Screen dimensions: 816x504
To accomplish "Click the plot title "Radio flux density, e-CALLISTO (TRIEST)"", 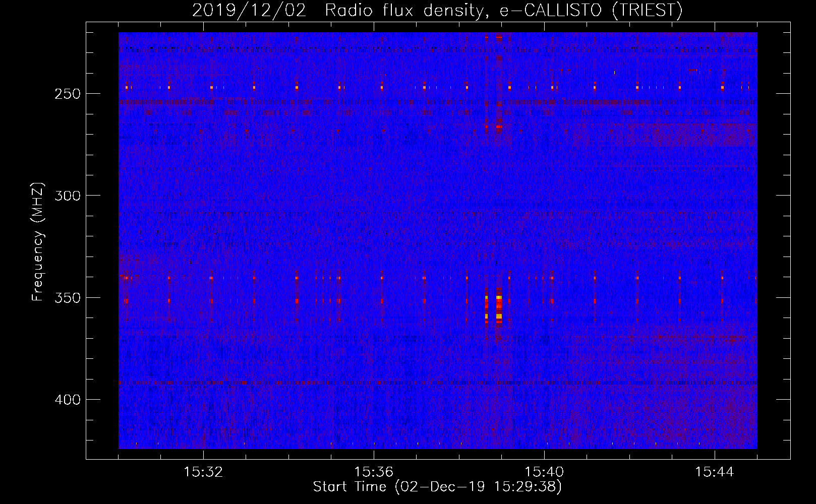I will 503,10.
